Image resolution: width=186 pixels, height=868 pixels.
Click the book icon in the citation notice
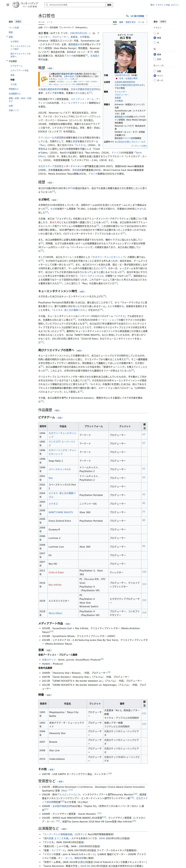(44, 79)
